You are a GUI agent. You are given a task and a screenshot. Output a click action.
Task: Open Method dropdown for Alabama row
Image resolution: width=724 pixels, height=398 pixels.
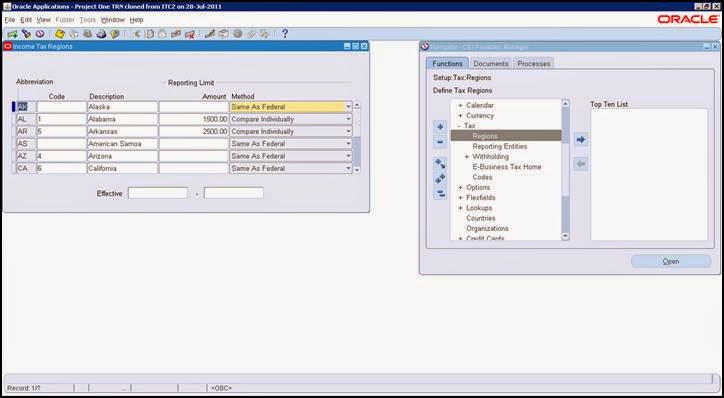349,119
